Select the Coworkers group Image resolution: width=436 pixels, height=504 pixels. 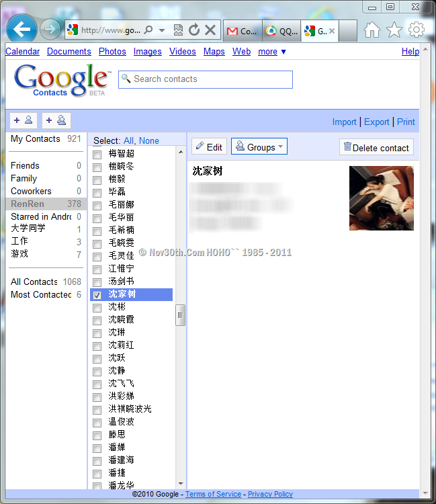click(46, 192)
